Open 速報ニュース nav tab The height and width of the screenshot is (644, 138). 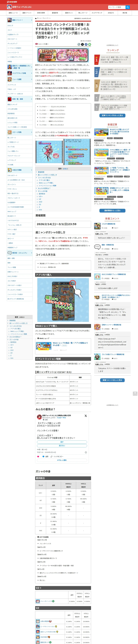point(13,13)
